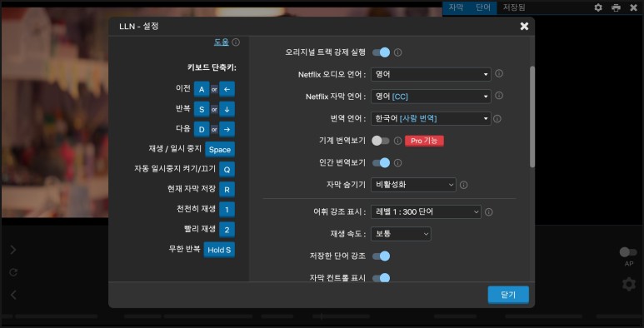This screenshot has height=328, width=644.
Task: Click info icon beside Netflix 자막 언어
Action: 498,96
